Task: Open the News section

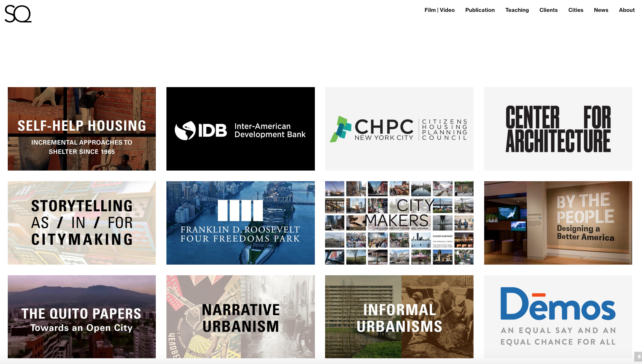Action: (x=601, y=10)
